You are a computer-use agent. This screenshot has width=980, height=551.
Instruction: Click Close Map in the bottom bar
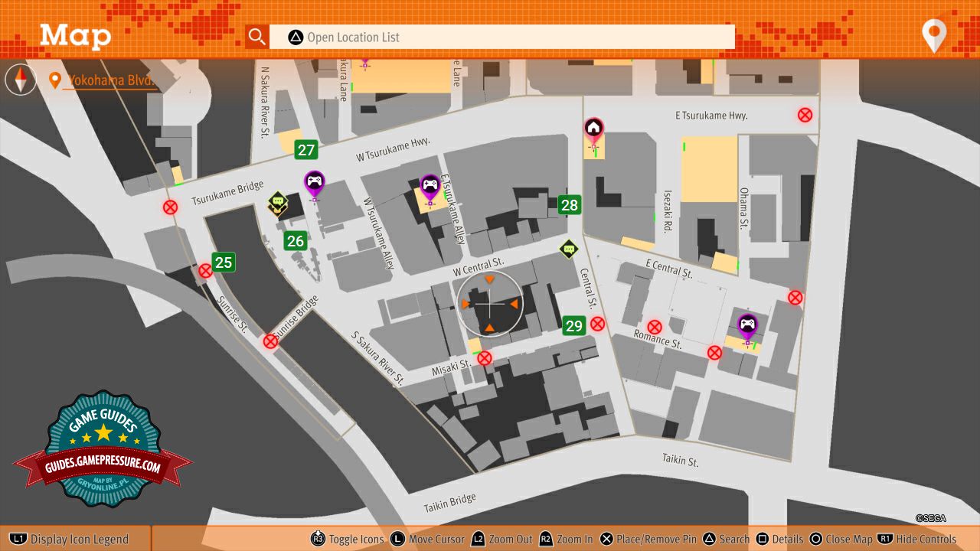[841, 539]
